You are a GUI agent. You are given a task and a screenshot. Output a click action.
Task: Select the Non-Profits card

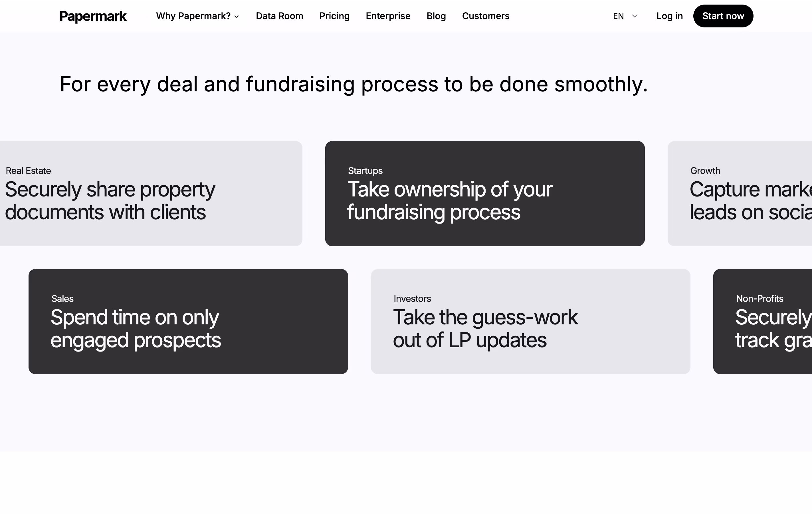763,321
